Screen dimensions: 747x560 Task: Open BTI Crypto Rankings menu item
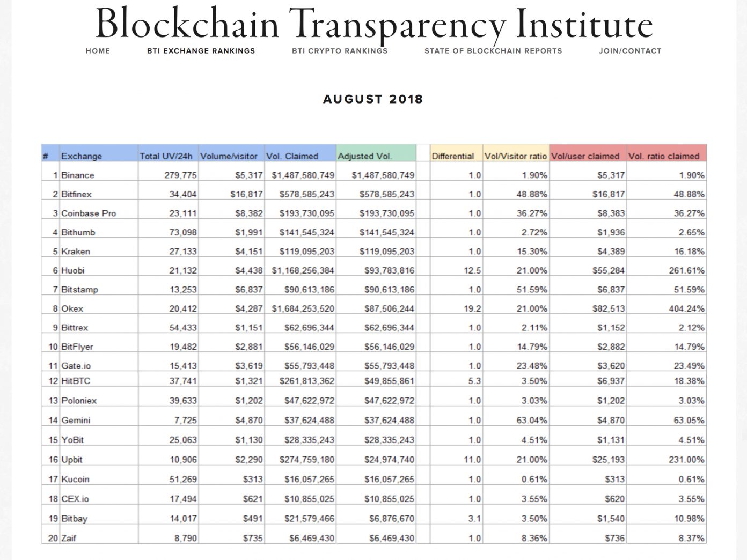pos(339,51)
